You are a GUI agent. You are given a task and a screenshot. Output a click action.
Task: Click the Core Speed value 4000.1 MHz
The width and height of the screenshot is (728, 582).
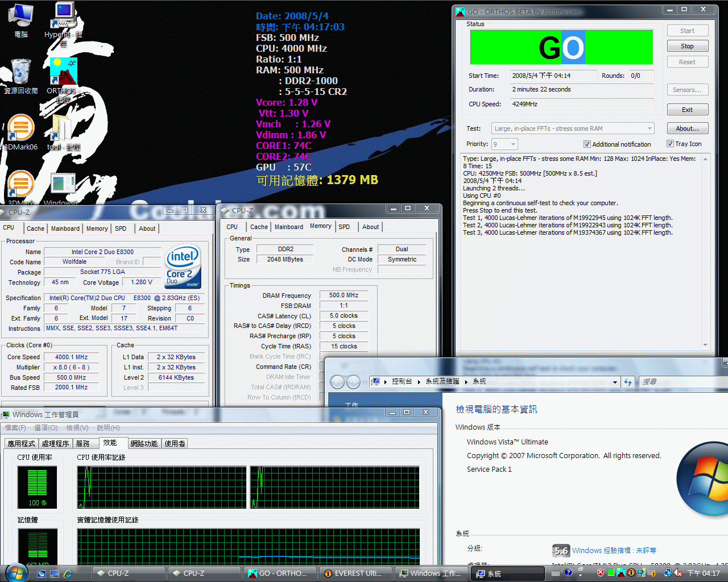pyautogui.click(x=71, y=357)
